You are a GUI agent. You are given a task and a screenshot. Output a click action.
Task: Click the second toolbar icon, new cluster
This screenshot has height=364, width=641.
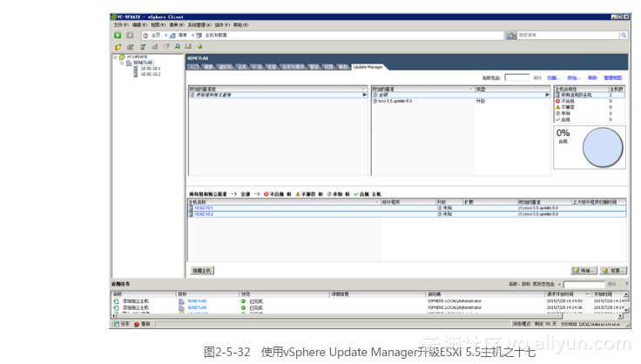point(131,47)
